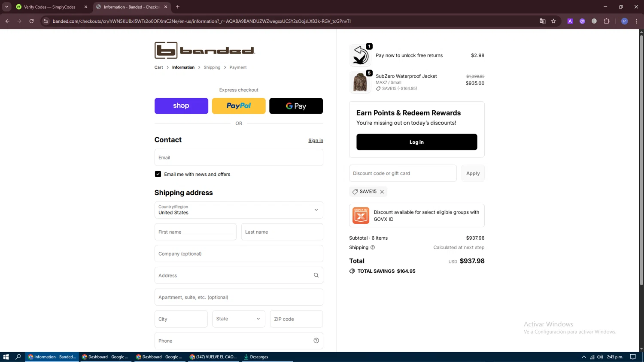The image size is (644, 362).
Task: Click the City field
Action: (x=181, y=319)
